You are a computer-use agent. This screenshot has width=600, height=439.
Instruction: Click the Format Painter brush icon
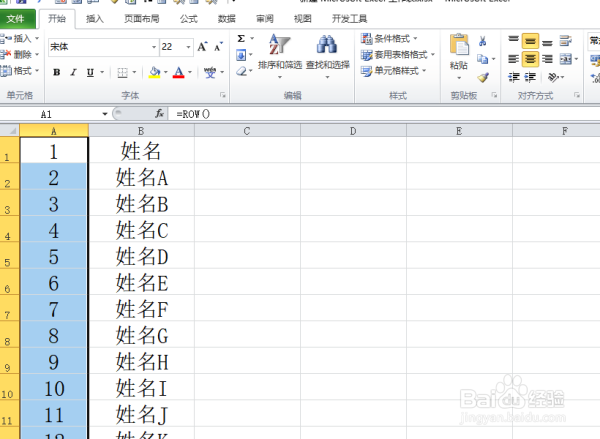(x=483, y=77)
